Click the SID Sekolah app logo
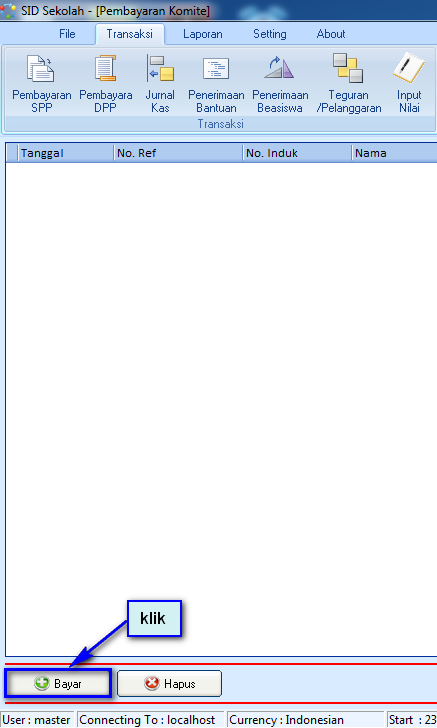Viewport: 437px width, 728px height. point(8,10)
